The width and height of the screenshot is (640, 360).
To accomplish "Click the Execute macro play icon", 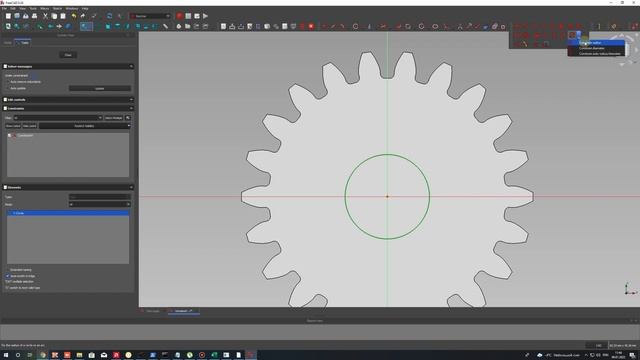I will pos(205,16).
